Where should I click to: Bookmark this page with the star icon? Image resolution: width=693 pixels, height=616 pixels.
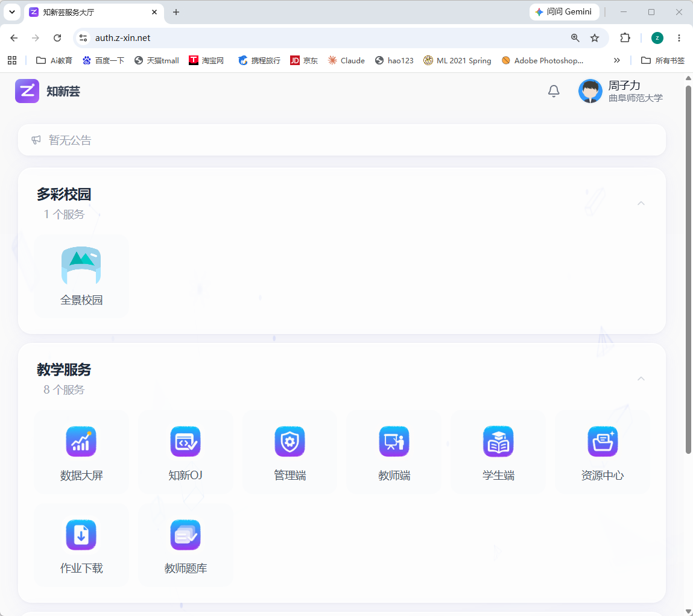595,38
